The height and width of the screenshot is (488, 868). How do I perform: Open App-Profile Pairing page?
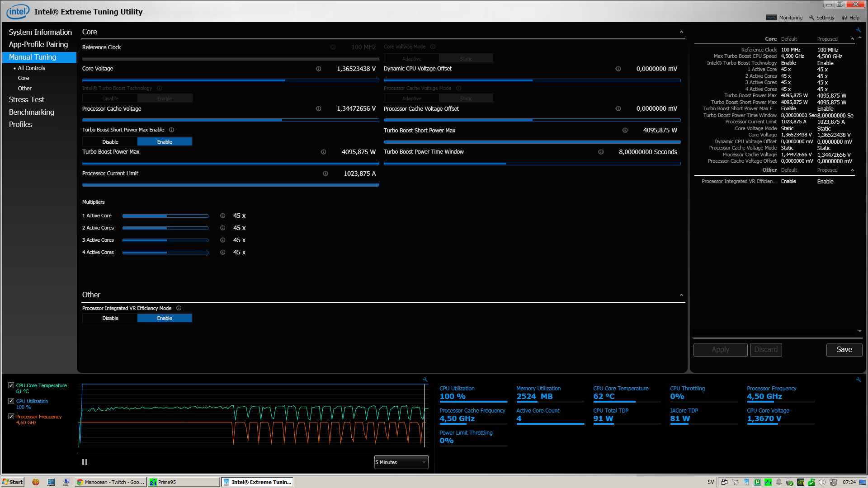tap(38, 44)
